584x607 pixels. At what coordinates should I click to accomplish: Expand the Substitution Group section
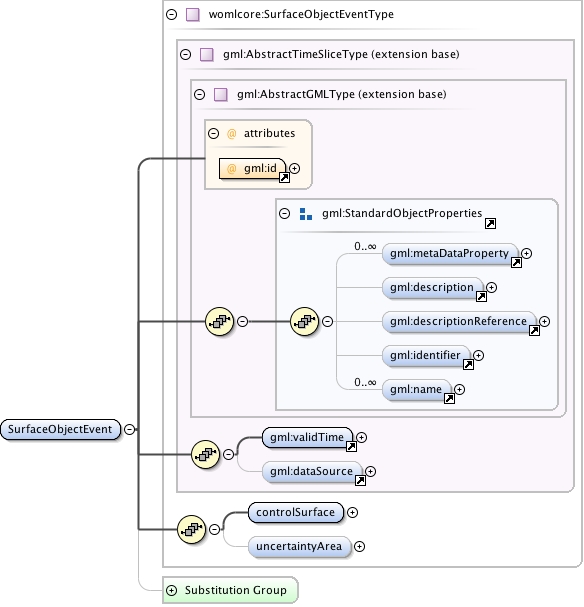(x=171, y=590)
